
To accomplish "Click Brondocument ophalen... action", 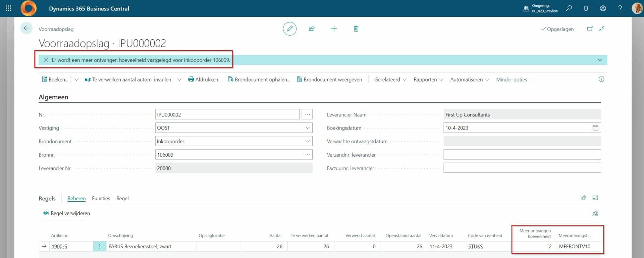I will click(x=259, y=80).
